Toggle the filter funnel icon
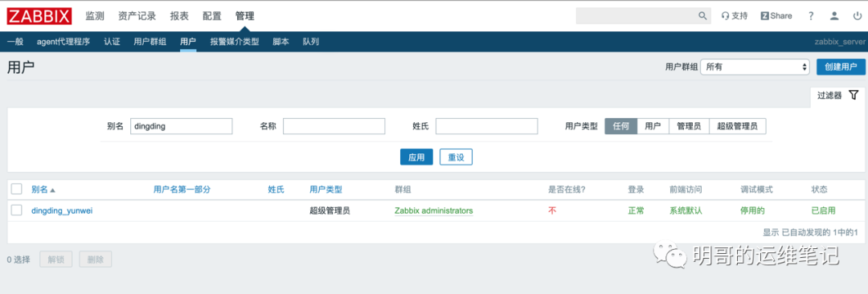Image resolution: width=868 pixels, height=294 pixels. tap(853, 95)
